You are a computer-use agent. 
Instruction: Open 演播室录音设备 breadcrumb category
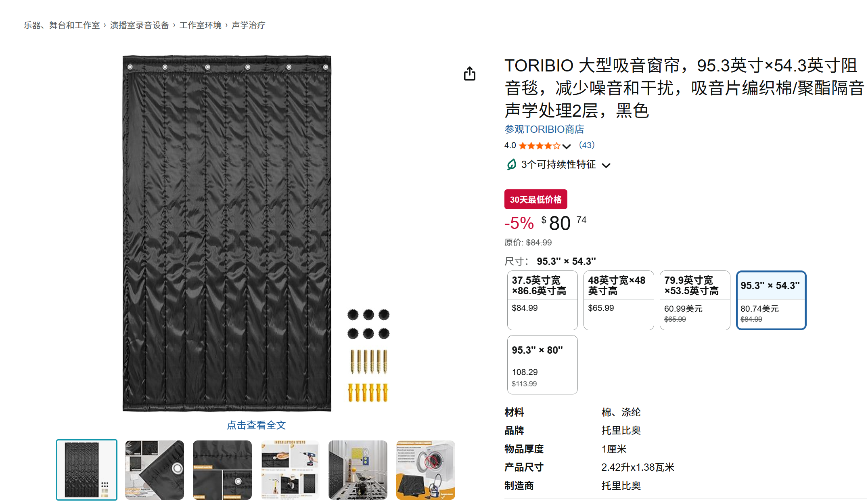(140, 25)
